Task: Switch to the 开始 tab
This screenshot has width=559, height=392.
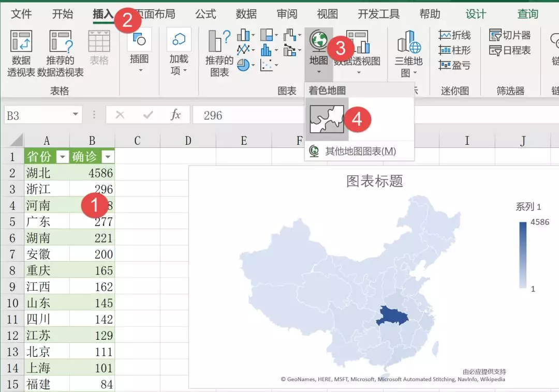Action: tap(63, 14)
